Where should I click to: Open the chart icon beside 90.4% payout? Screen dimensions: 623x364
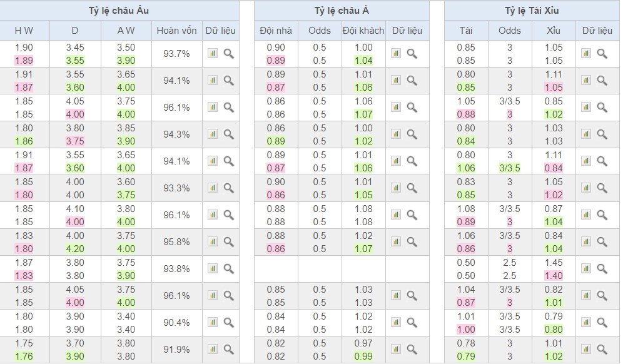click(x=213, y=323)
